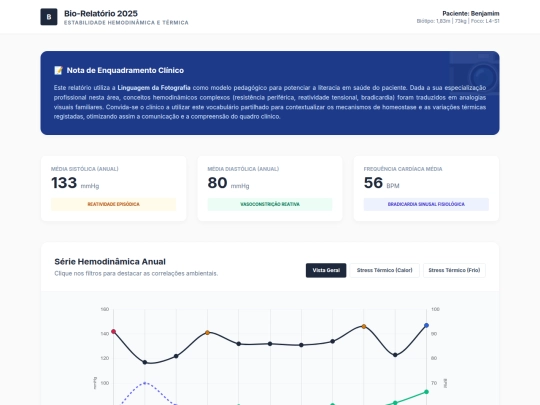The height and width of the screenshot is (405, 540).
Task: Click the red first data point on chart
Action: point(113,331)
